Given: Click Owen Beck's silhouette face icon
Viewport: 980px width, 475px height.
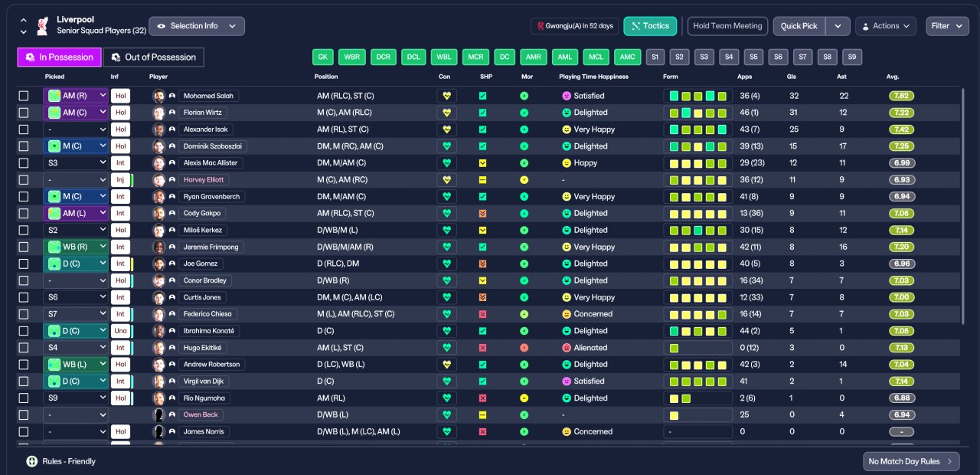Looking at the screenshot, I should 159,414.
